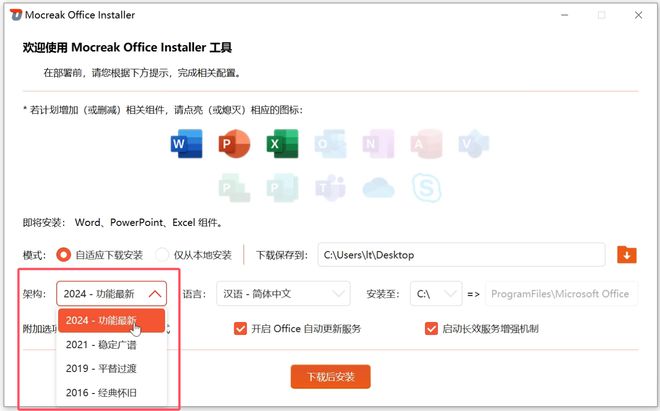
Task: Select 仅从本地安装 radio button
Action: point(162,255)
